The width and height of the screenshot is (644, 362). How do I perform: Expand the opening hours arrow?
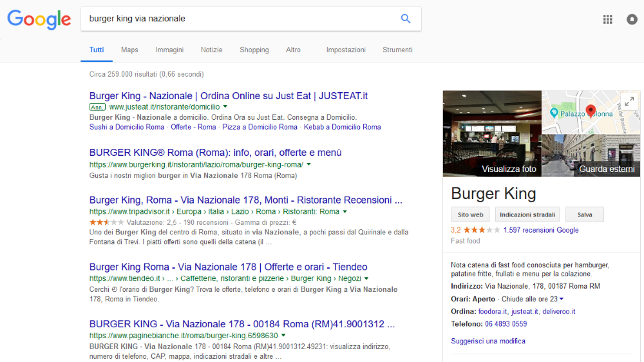pyautogui.click(x=562, y=299)
